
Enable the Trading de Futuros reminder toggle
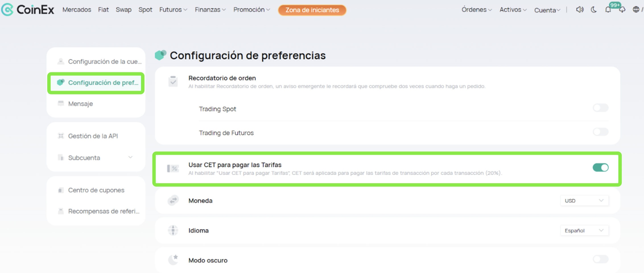(600, 132)
